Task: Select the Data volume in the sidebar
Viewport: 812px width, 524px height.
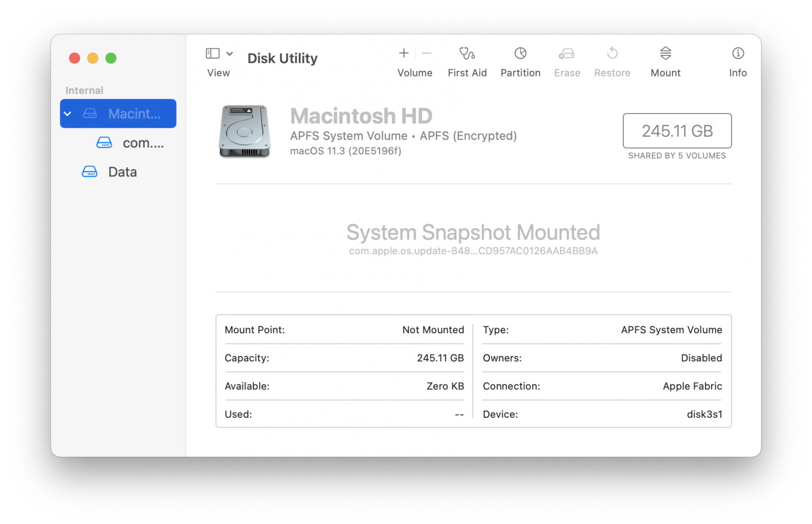Action: [122, 171]
